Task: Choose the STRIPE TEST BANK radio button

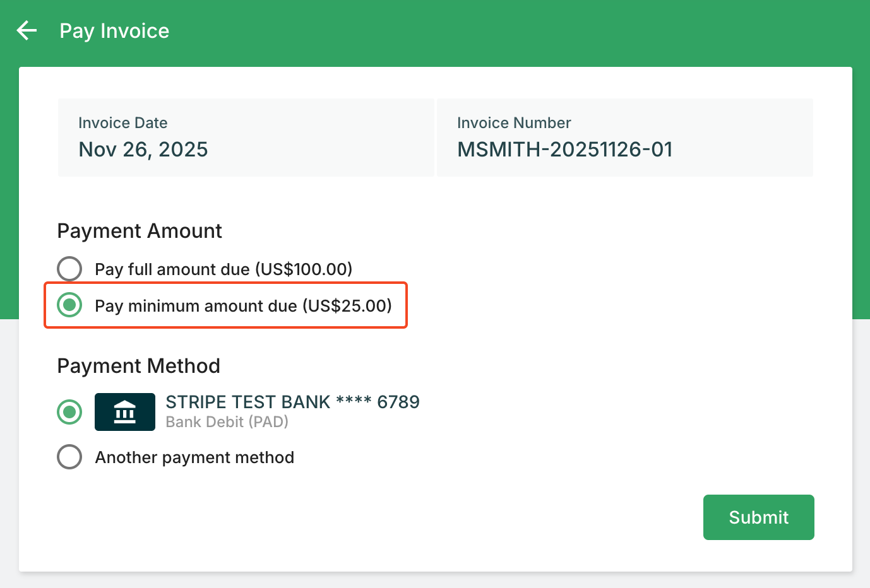Action: point(69,412)
